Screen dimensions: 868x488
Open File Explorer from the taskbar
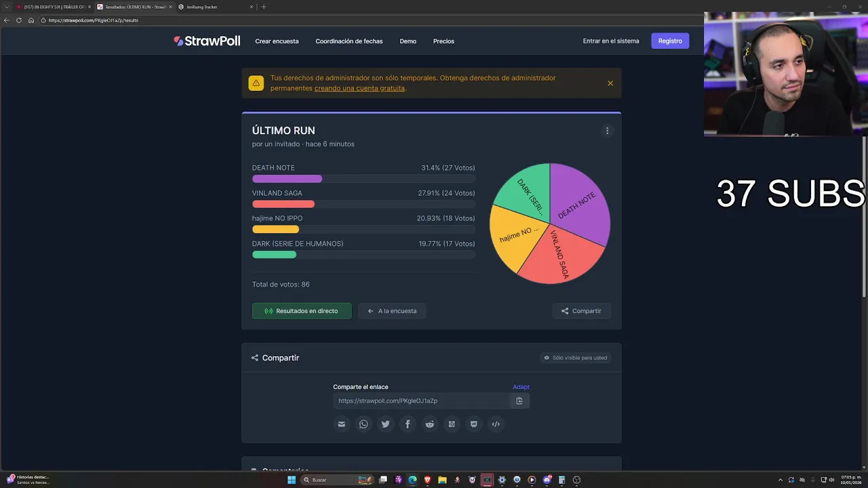[442, 480]
